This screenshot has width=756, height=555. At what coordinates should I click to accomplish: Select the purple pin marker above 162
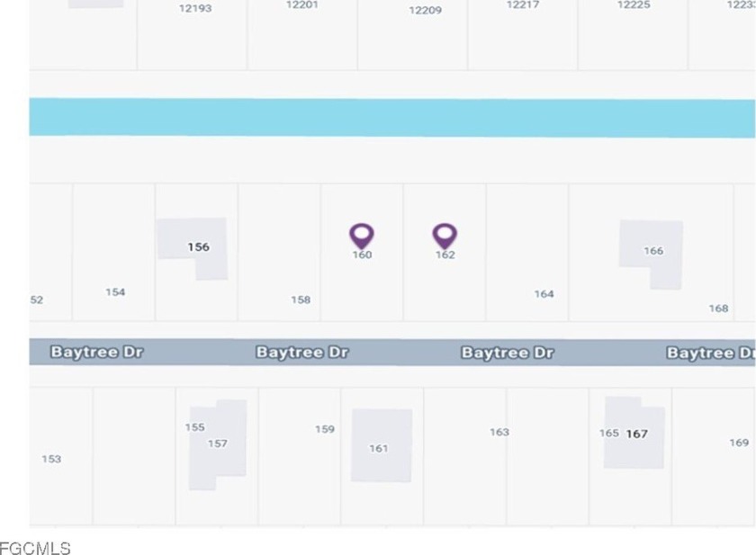click(x=445, y=236)
